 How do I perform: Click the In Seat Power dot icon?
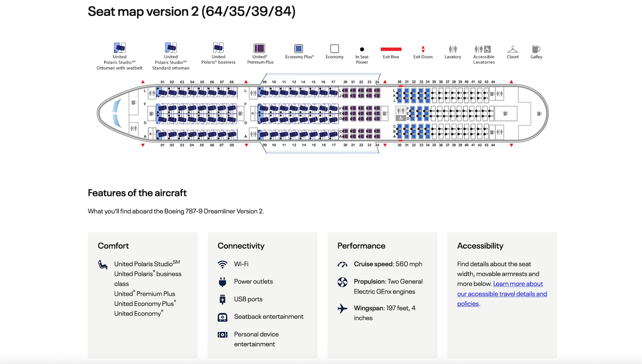(x=362, y=49)
